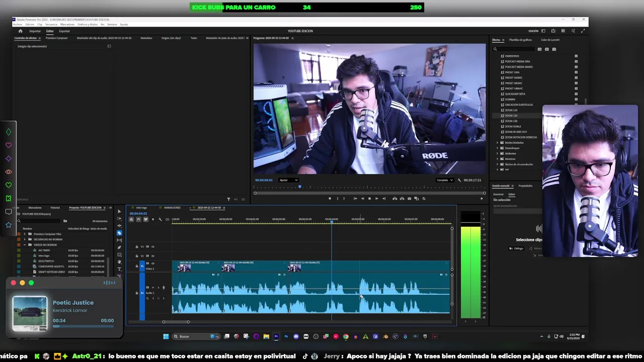This screenshot has height=362, width=644.
Task: Expand SECUENCIAS NO BORRAR bin
Action: 24,239
